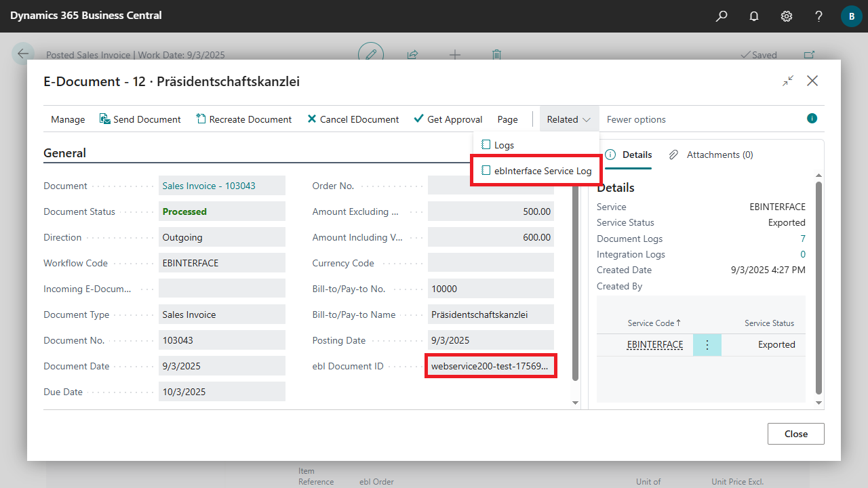Viewport: 868px width, 488px height.
Task: Click the Bill-to/Pay-to No. field 10000
Action: (491, 289)
